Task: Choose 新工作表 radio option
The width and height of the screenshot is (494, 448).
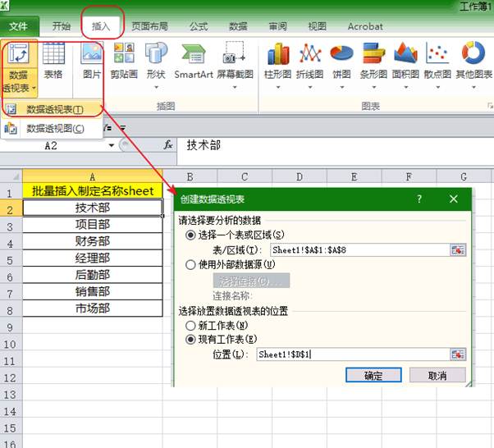Action: coord(192,324)
